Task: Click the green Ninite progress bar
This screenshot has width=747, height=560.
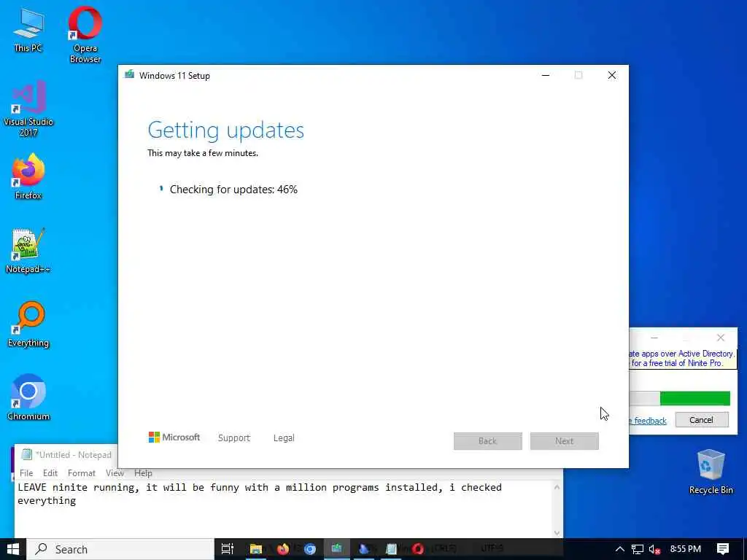Action: [694, 398]
